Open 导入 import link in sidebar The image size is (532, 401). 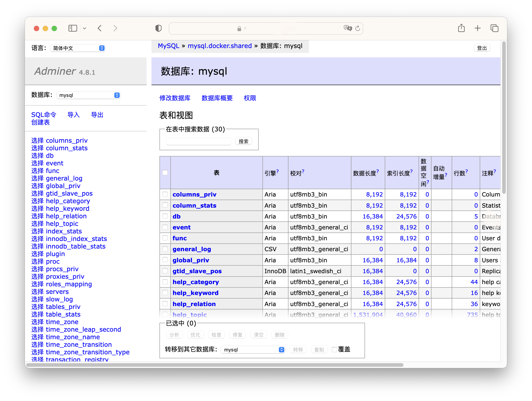[x=73, y=115]
